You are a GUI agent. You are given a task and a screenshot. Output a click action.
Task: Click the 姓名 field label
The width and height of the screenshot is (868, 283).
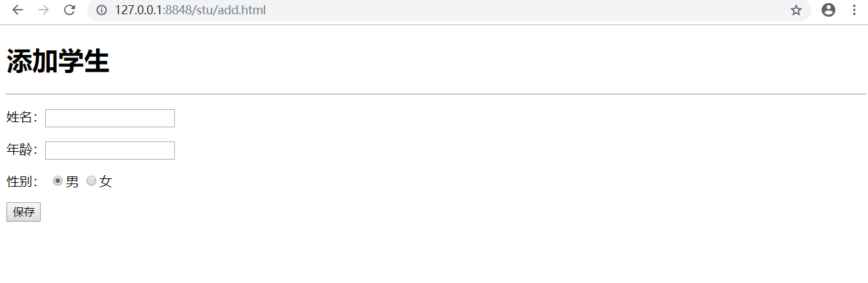pos(21,118)
